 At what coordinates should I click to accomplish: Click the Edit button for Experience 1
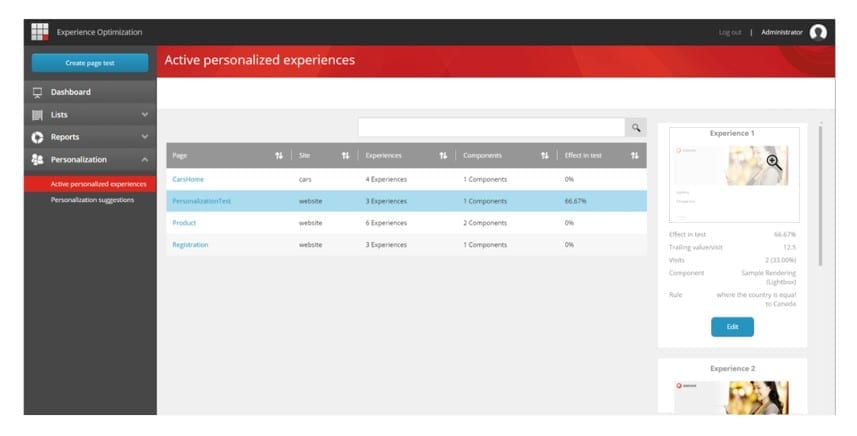pyautogui.click(x=732, y=327)
